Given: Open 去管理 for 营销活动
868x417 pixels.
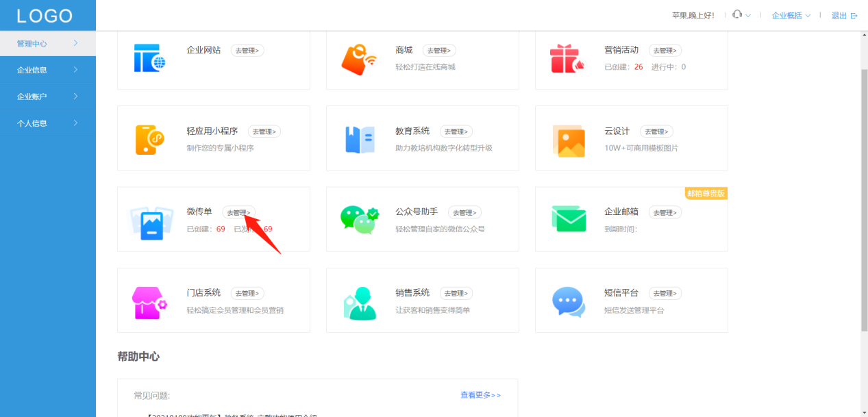Looking at the screenshot, I should (x=665, y=50).
